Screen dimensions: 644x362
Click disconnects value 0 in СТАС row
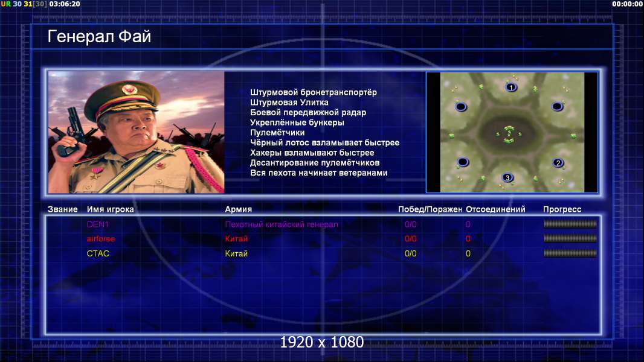(468, 253)
